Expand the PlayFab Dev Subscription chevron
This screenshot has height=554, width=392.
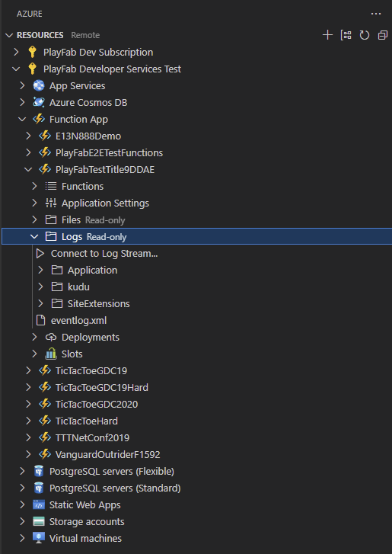[x=16, y=52]
